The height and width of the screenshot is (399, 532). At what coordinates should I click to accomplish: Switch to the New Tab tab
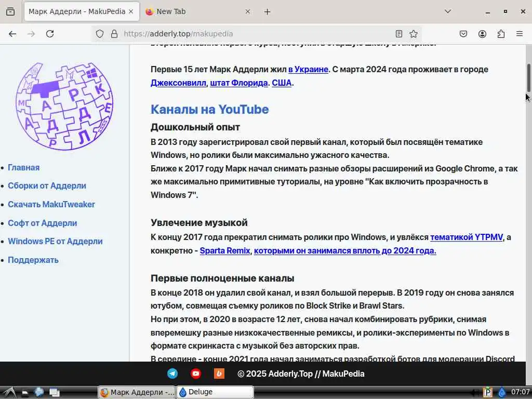click(x=198, y=11)
